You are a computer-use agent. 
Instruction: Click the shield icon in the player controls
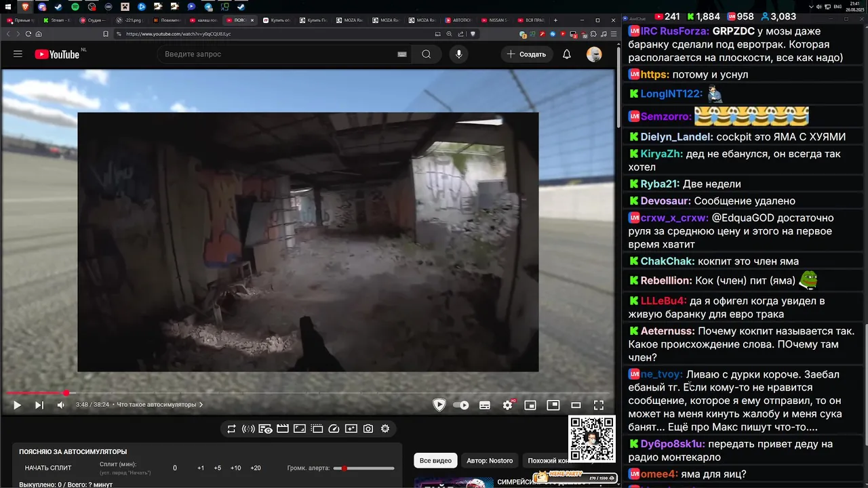(439, 405)
